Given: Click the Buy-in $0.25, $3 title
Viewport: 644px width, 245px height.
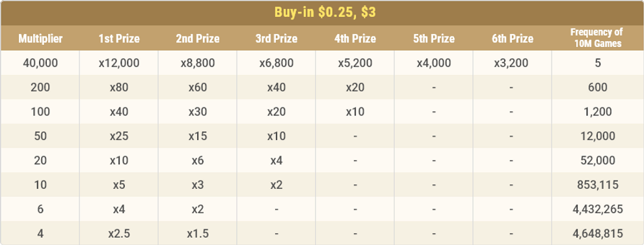Looking at the screenshot, I should click(x=325, y=13).
